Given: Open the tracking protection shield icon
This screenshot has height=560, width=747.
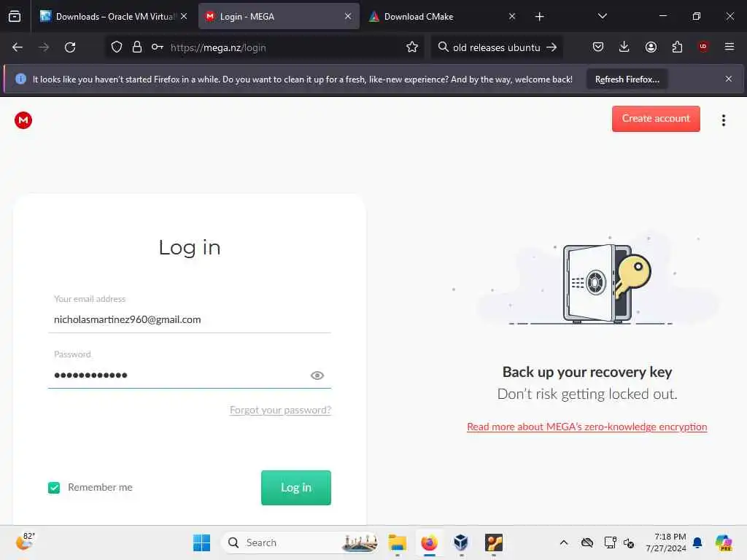Looking at the screenshot, I should (x=117, y=47).
